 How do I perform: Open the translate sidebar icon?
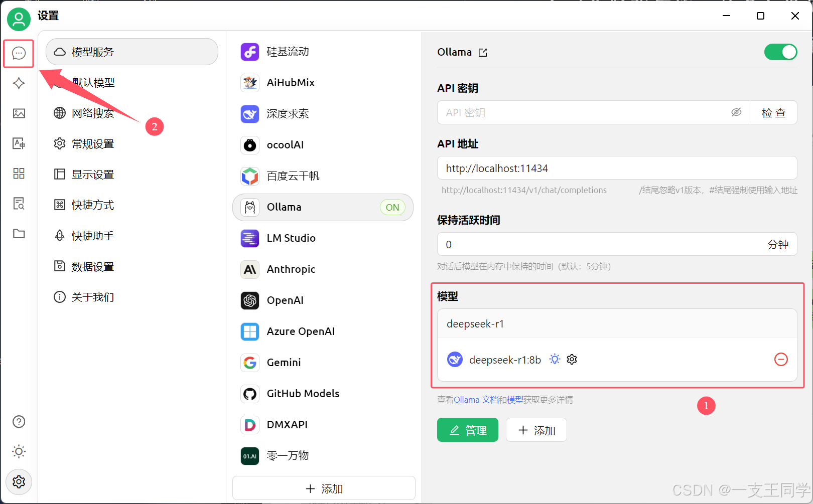(x=19, y=143)
